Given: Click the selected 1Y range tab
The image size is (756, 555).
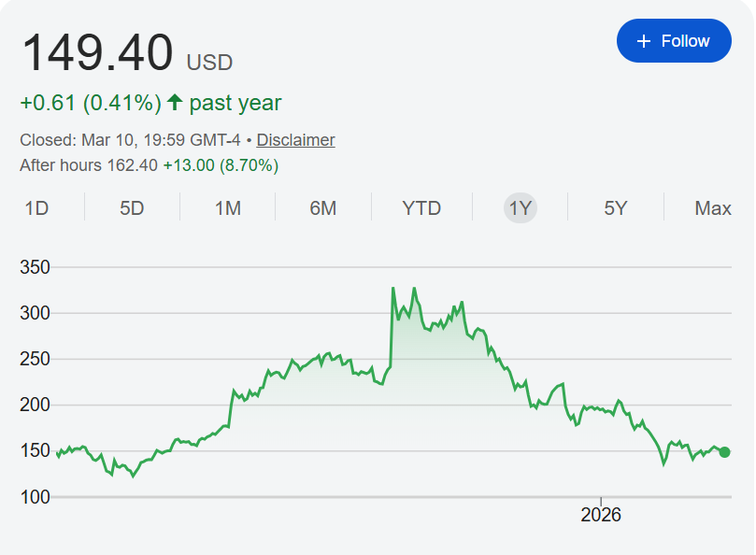Looking at the screenshot, I should [x=521, y=207].
